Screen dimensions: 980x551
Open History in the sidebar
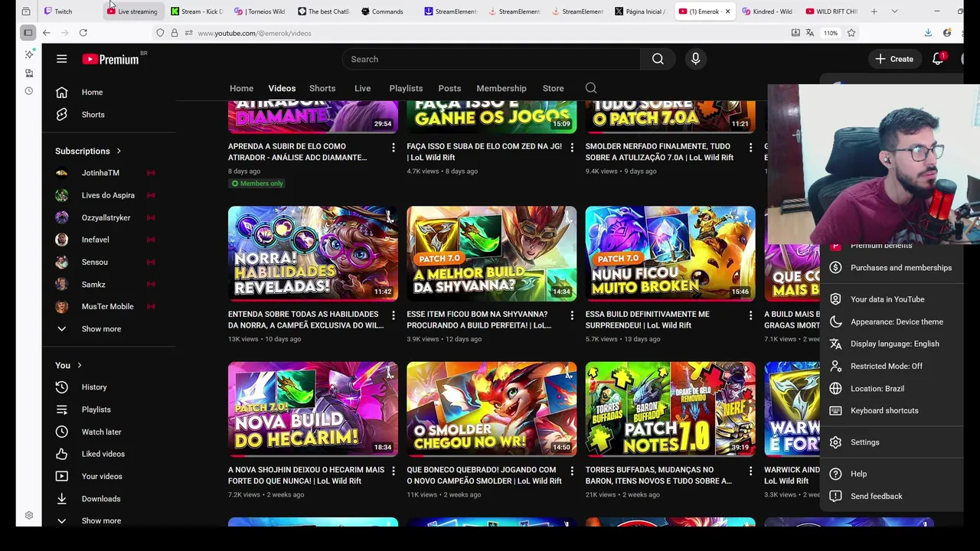coord(109,387)
